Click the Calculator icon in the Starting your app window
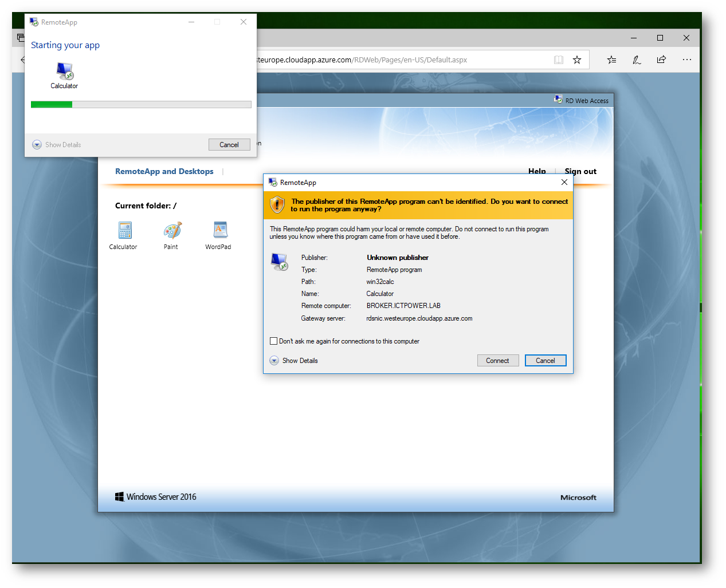This screenshot has width=726, height=588. (x=65, y=71)
